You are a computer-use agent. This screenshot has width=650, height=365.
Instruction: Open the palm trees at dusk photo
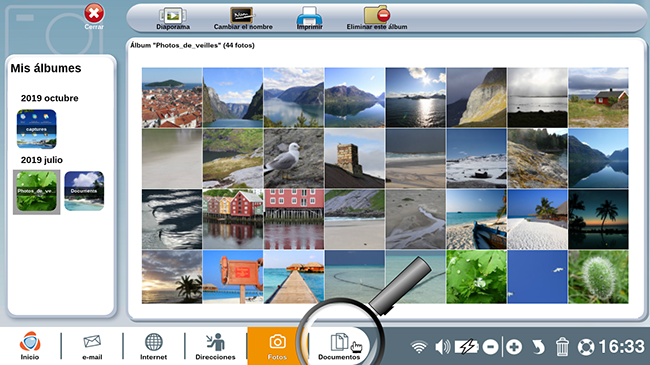(x=598, y=219)
